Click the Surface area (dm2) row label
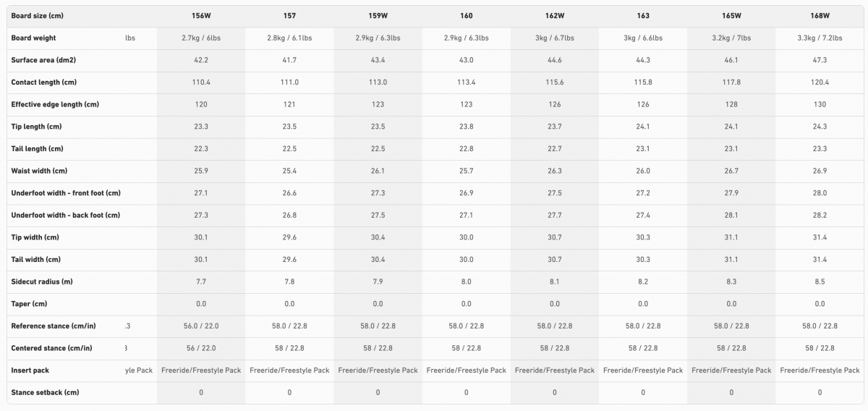 click(x=43, y=60)
